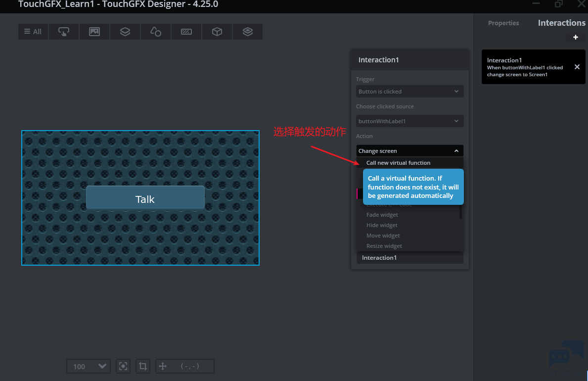Viewport: 588px width, 381px height.
Task: Choose 'Hide widget' from the action list
Action: (382, 225)
